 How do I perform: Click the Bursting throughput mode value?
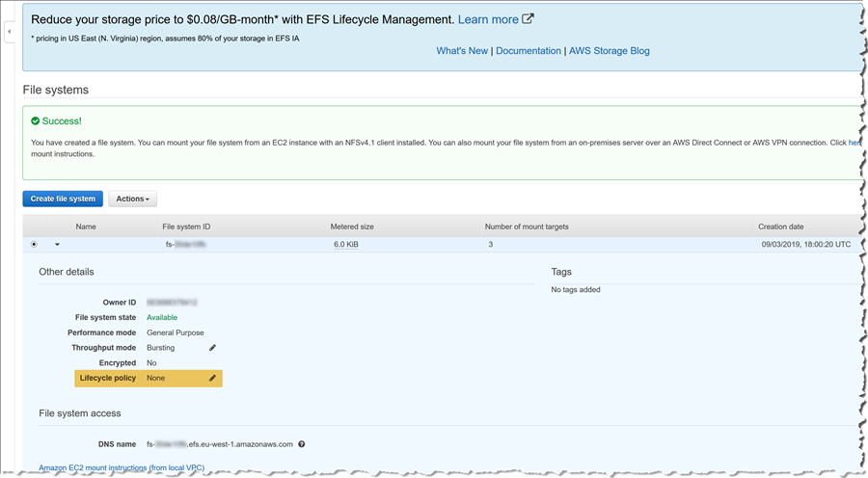(x=160, y=348)
